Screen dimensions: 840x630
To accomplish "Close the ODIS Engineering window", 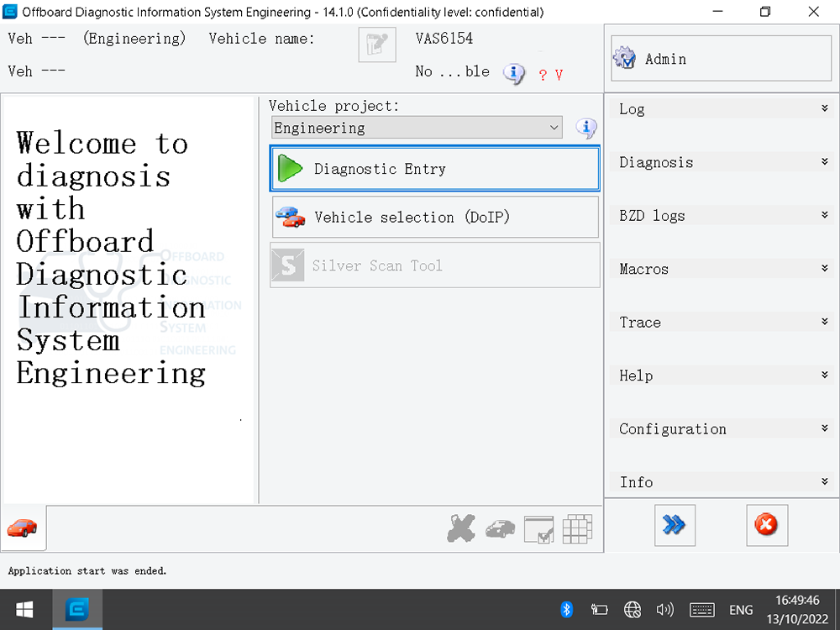I will (x=814, y=11).
